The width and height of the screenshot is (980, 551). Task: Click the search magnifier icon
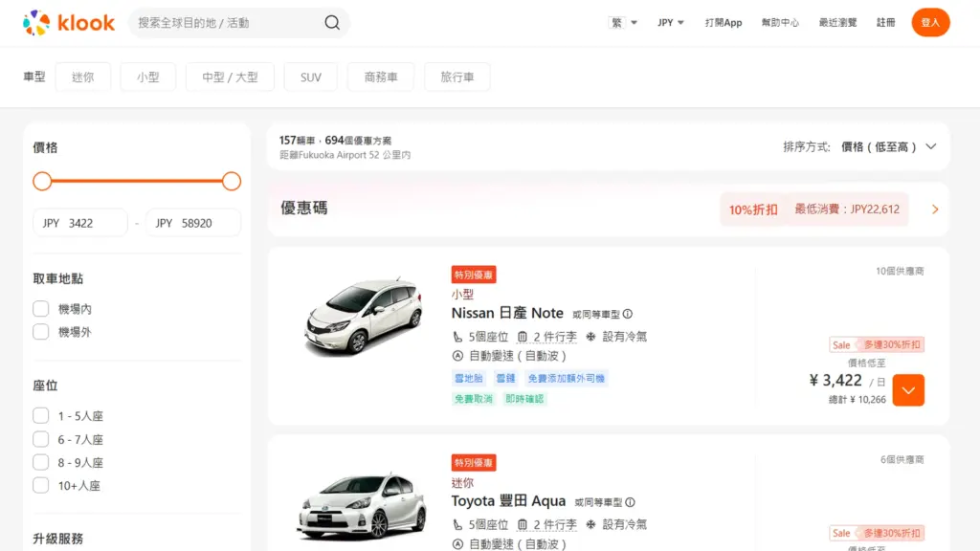(x=332, y=23)
